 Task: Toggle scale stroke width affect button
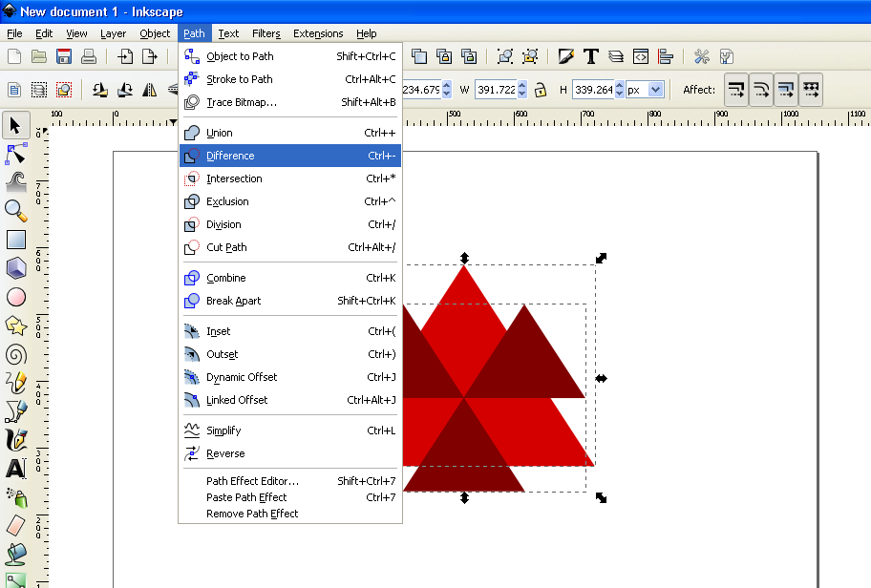(736, 90)
